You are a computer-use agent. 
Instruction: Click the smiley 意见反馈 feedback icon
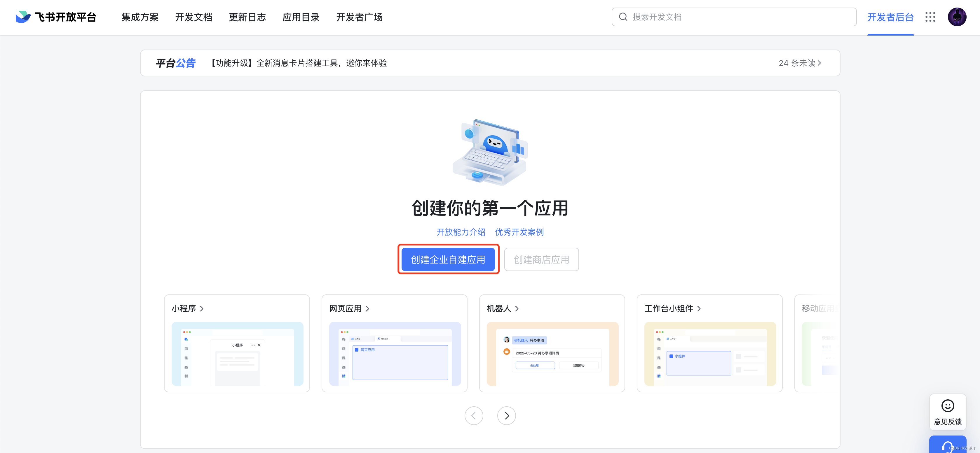tap(947, 406)
